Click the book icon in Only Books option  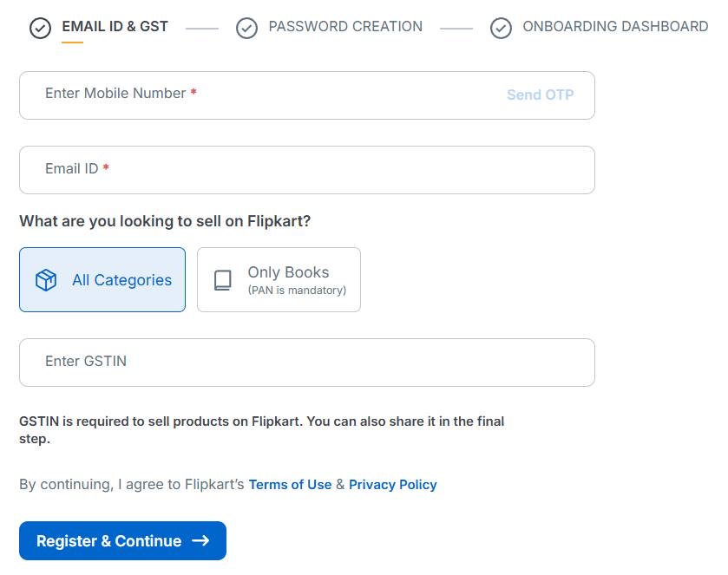pos(224,279)
